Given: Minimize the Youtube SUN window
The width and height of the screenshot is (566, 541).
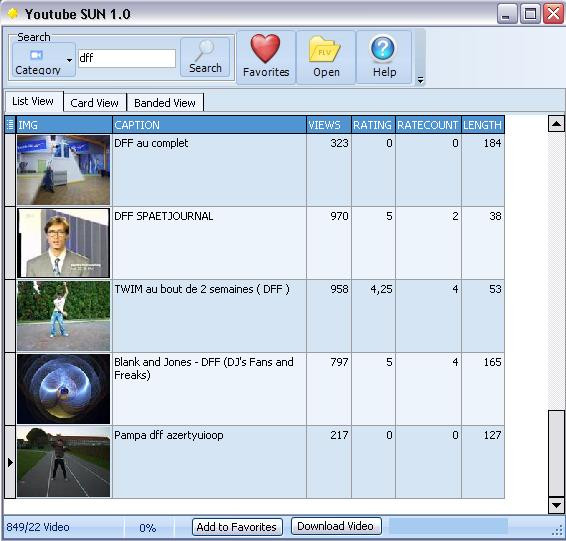Looking at the screenshot, I should point(507,14).
